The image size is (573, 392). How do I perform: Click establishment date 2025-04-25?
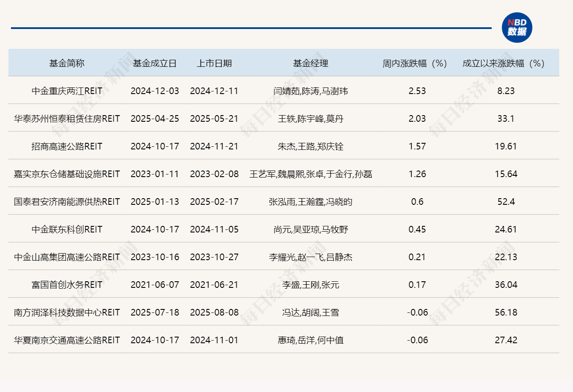click(x=155, y=119)
